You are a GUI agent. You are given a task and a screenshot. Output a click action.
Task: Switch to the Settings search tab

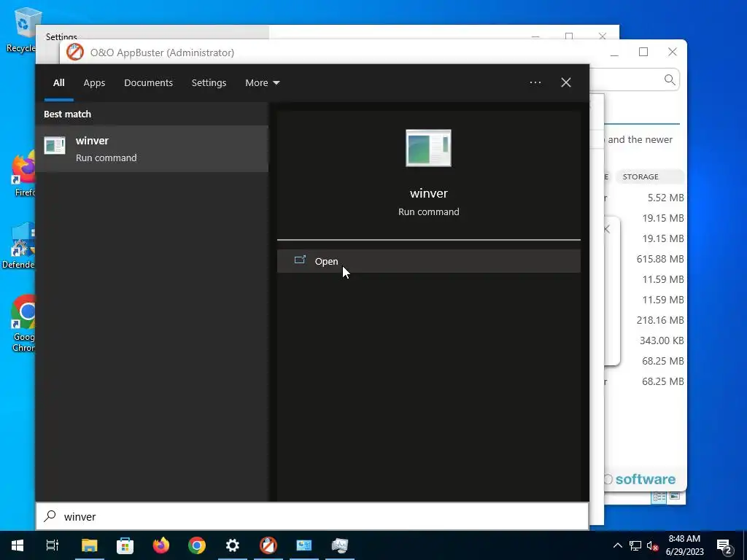209,83
